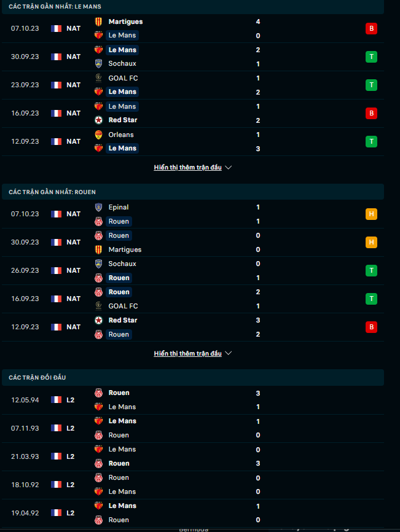This screenshot has width=400, height=532.
Task: Click the Orleans club crest
Action: tap(98, 135)
